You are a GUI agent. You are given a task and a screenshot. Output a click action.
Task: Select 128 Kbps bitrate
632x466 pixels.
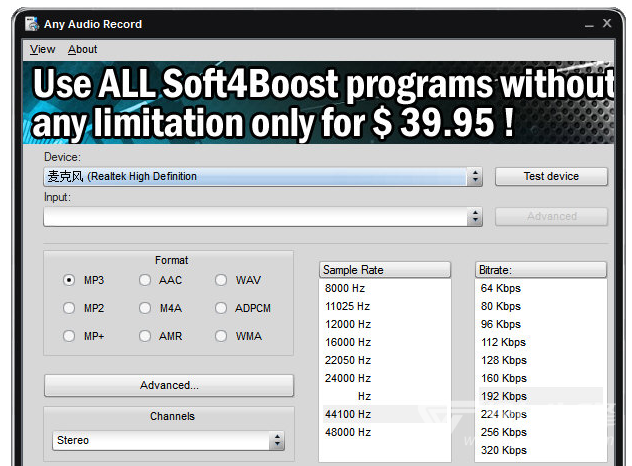[541, 360]
